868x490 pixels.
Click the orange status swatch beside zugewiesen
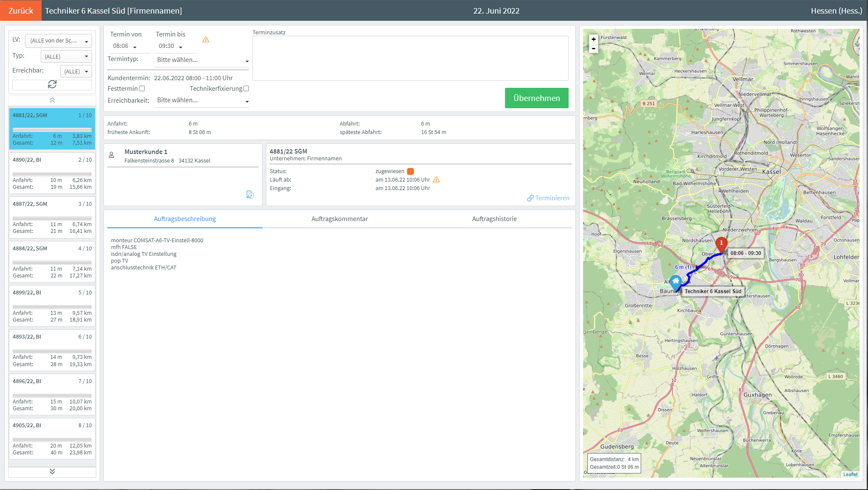click(410, 171)
